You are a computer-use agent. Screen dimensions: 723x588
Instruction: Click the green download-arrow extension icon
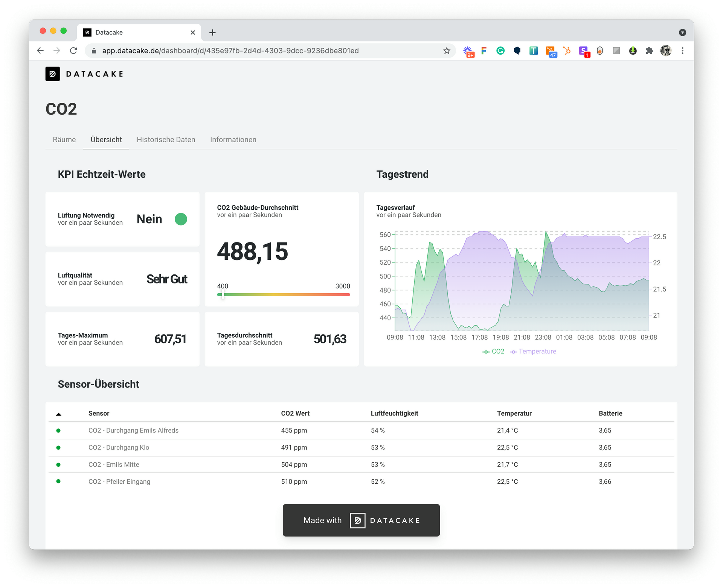(x=633, y=51)
